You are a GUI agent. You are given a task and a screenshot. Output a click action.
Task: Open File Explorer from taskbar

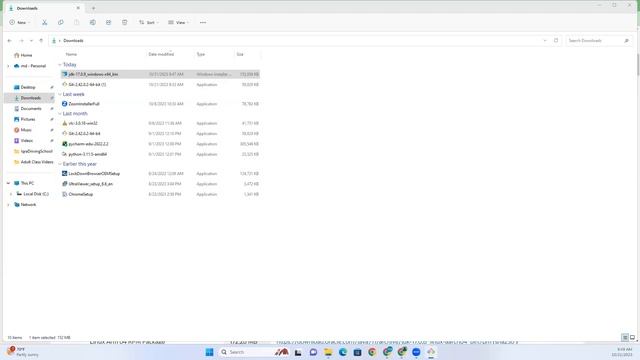pos(328,352)
